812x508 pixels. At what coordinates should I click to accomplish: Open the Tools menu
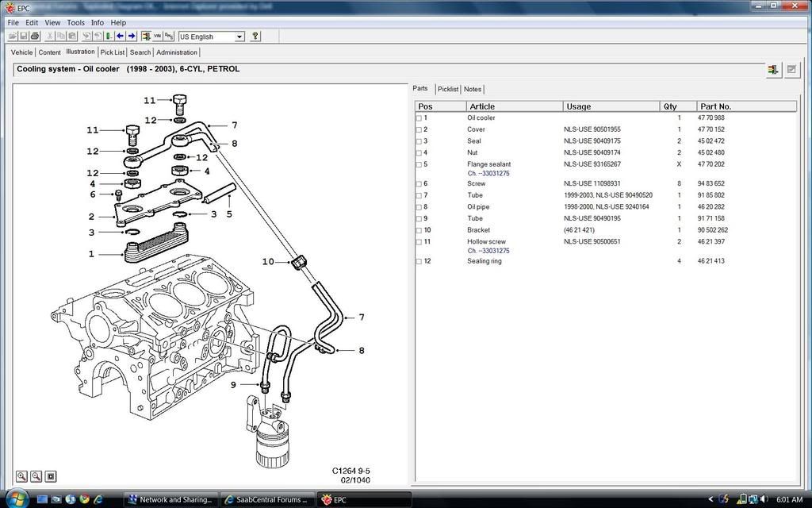coord(75,22)
